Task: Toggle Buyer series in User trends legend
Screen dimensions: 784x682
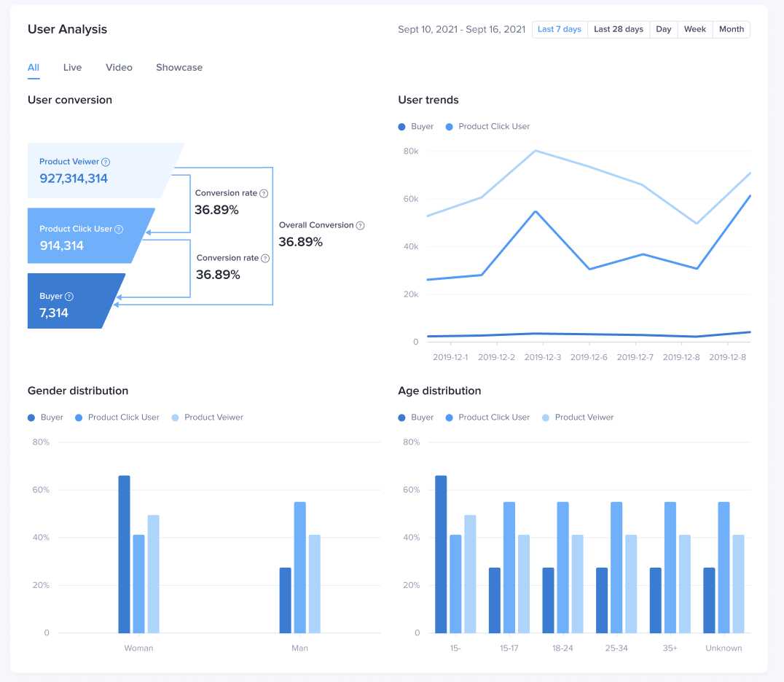Action: pos(416,127)
